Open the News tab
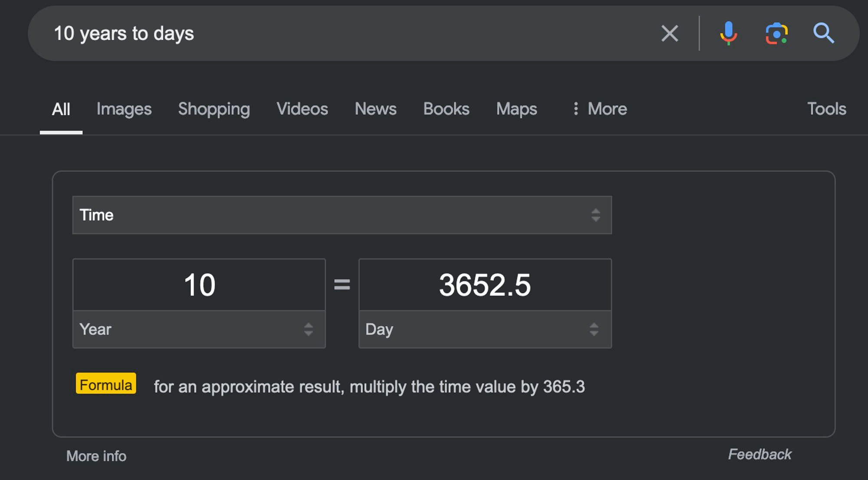The height and width of the screenshot is (480, 868). coord(375,109)
